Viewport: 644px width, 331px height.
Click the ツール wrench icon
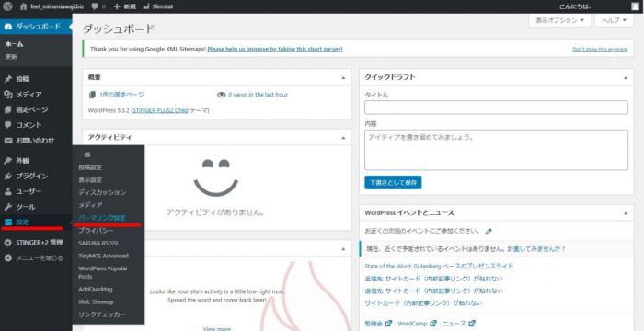click(x=7, y=207)
